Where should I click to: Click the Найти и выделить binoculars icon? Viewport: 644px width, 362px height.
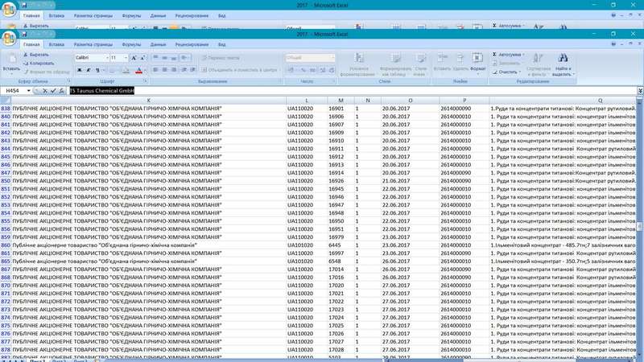[x=563, y=58]
